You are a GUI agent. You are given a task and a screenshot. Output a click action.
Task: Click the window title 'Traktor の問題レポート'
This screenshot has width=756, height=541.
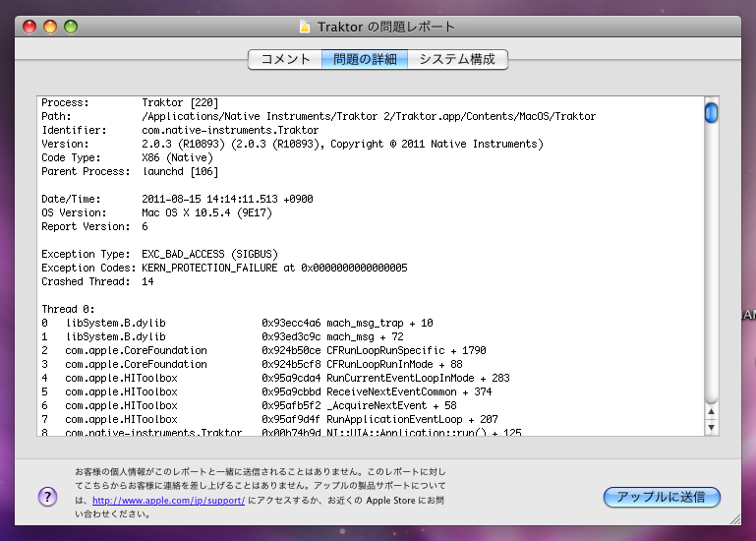point(385,27)
